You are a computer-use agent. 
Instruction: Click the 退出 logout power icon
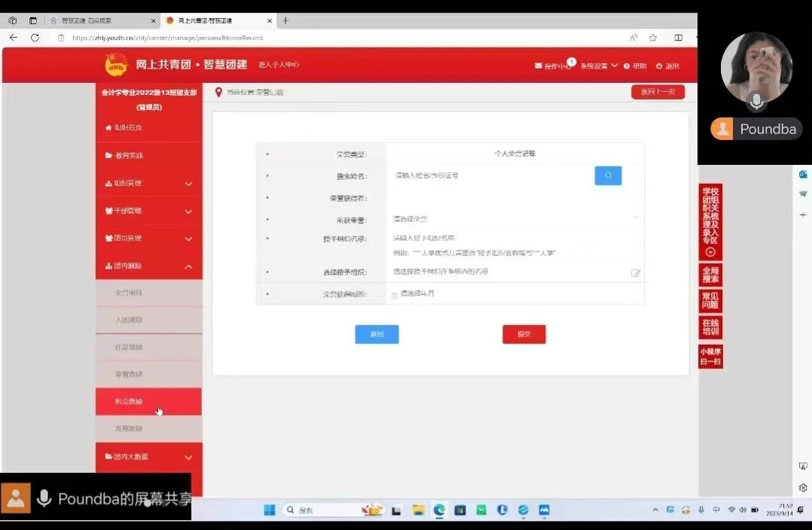[x=659, y=66]
